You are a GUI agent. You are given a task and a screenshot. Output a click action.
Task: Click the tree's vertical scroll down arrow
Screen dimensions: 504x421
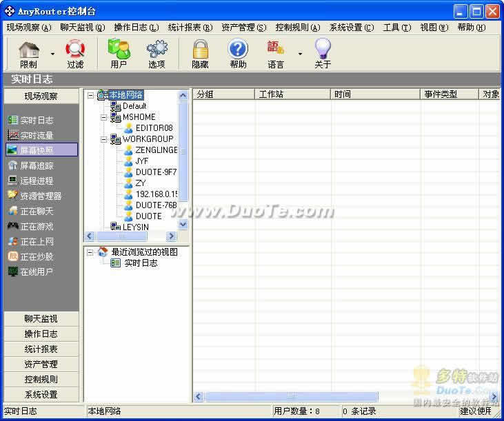pyautogui.click(x=183, y=224)
